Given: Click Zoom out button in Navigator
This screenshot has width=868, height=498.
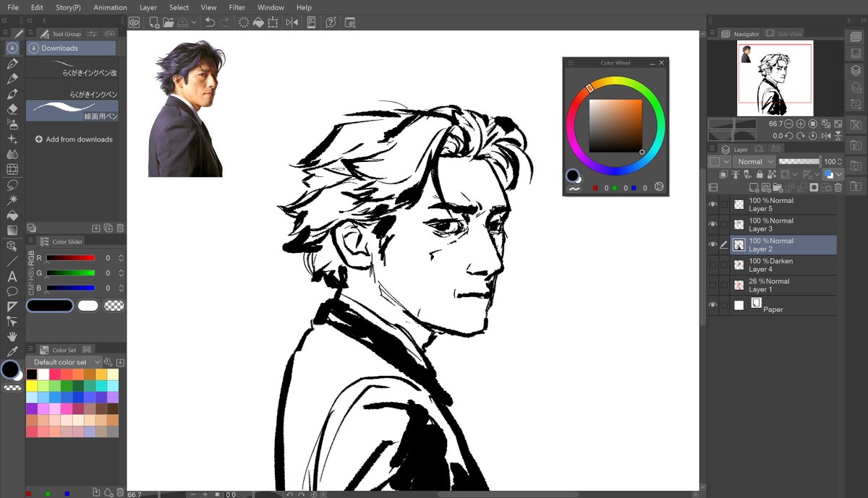Looking at the screenshot, I should click(x=789, y=124).
